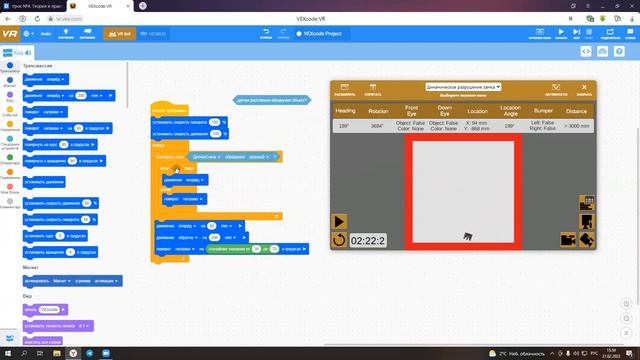
Task: Click the playground timer showing 02:22:2
Action: [367, 241]
